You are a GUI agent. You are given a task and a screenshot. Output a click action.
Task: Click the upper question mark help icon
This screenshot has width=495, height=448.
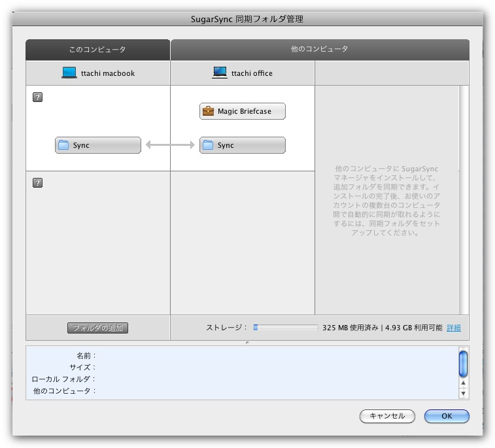click(37, 97)
